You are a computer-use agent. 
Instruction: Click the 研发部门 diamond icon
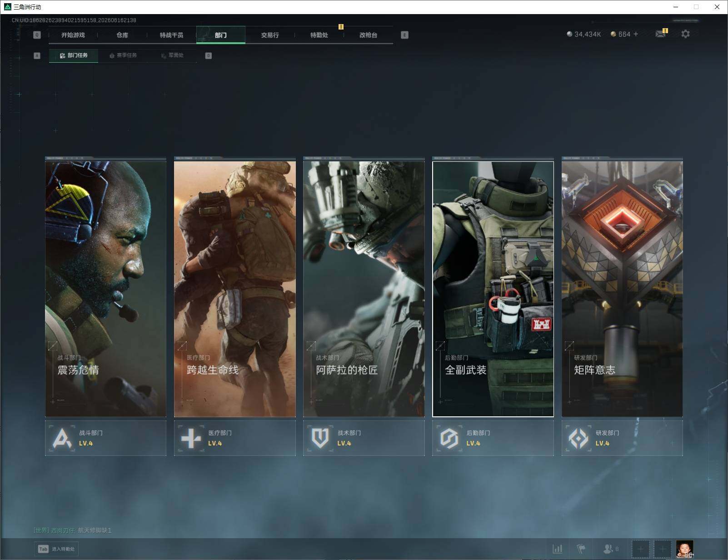pos(578,439)
